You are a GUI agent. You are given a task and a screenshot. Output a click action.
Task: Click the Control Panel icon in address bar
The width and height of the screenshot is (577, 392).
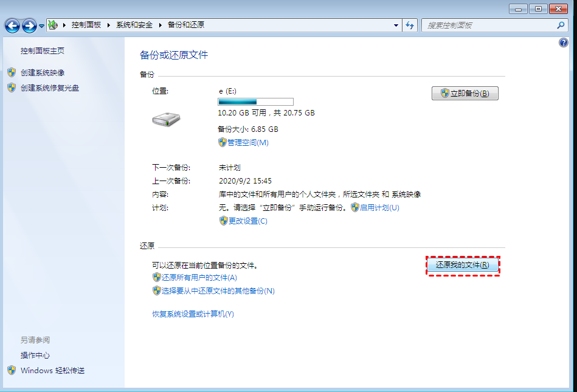53,25
